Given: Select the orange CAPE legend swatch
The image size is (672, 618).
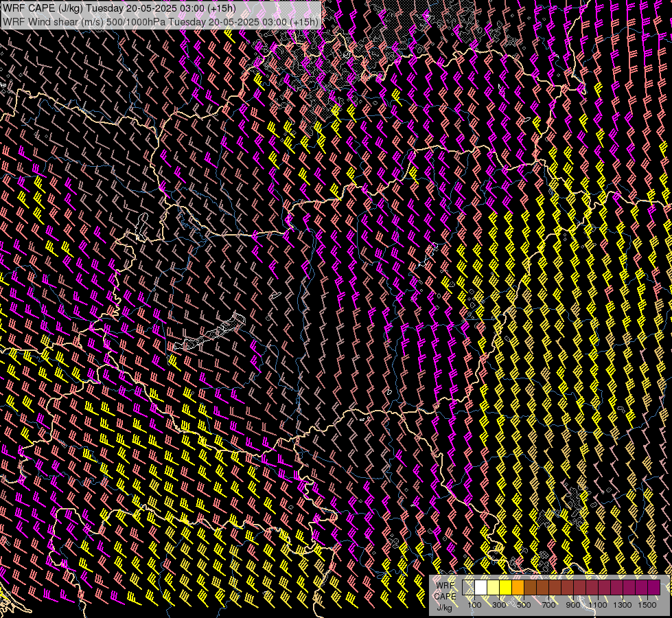Looking at the screenshot, I should 518,587.
